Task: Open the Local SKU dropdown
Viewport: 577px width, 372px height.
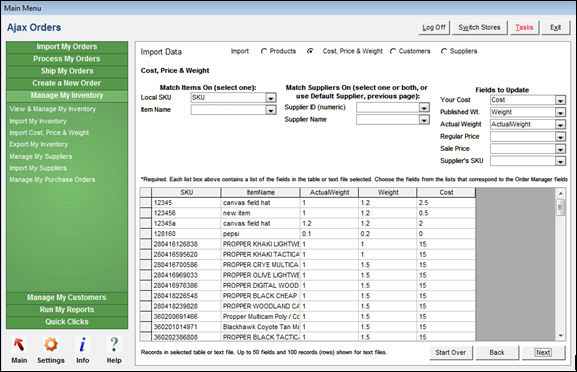Action: pos(271,98)
